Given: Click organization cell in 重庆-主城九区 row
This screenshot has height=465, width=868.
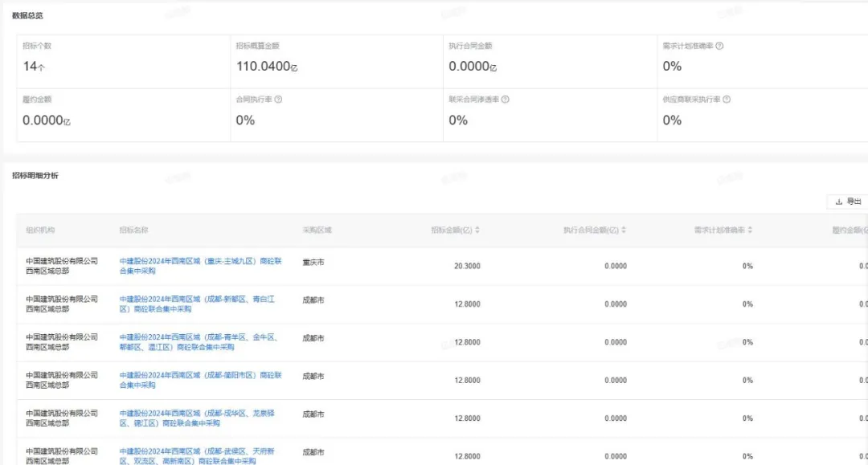Looking at the screenshot, I should click(x=61, y=266).
